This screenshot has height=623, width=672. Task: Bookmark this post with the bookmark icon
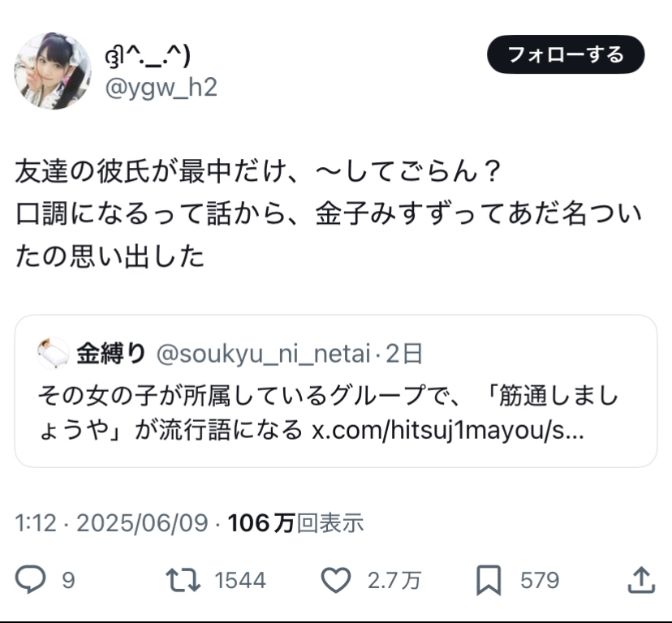(489, 579)
